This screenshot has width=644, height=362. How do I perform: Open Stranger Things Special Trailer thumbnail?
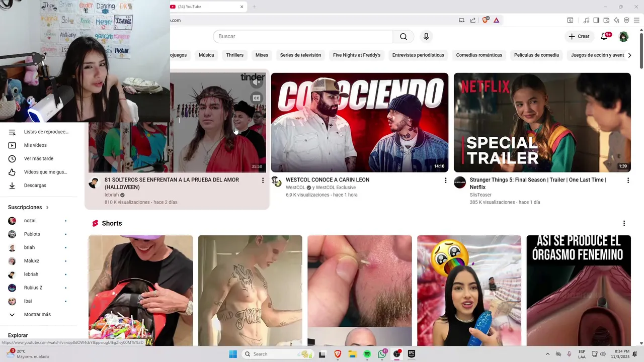(542, 123)
